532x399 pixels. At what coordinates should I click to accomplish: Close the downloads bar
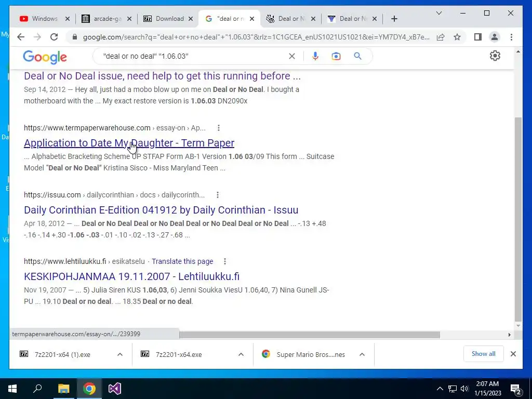click(x=513, y=354)
